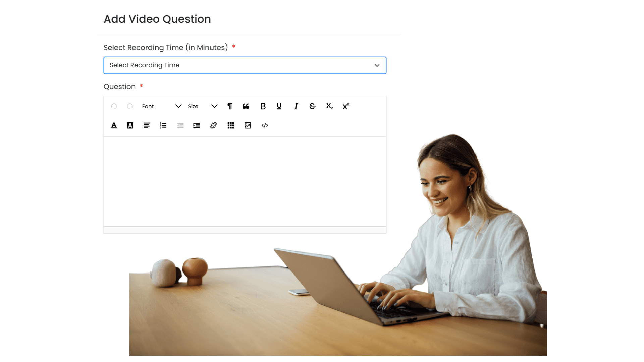Click the Source Code view icon
The image size is (644, 362).
pyautogui.click(x=265, y=125)
